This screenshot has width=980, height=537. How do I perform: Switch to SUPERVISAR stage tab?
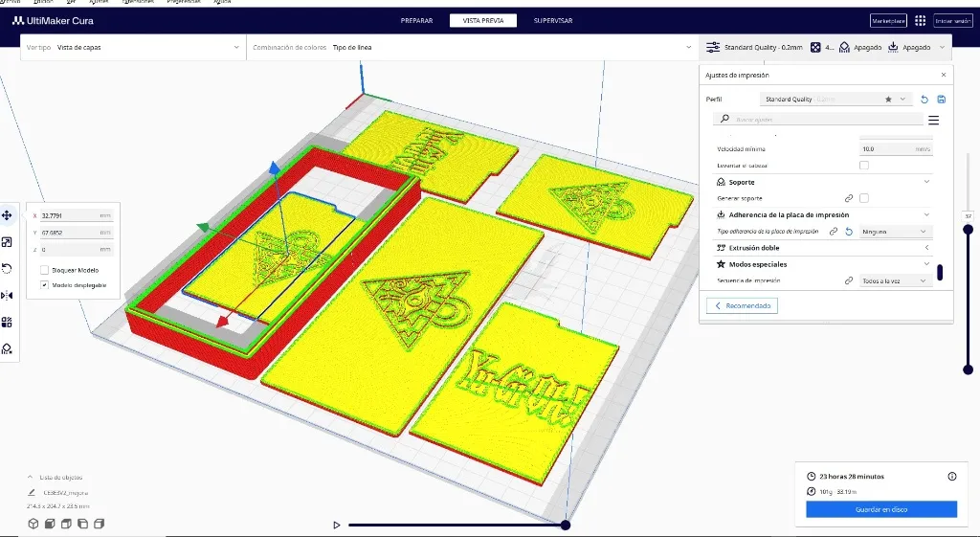553,21
